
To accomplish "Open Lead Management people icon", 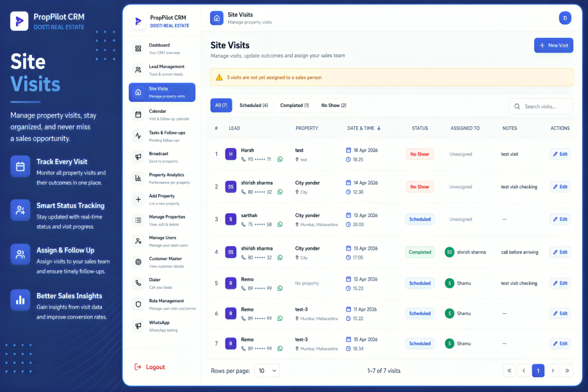I will point(138,70).
